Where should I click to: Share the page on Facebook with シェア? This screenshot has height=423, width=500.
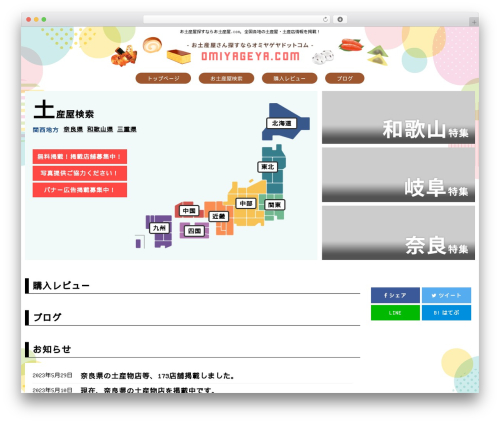click(395, 295)
